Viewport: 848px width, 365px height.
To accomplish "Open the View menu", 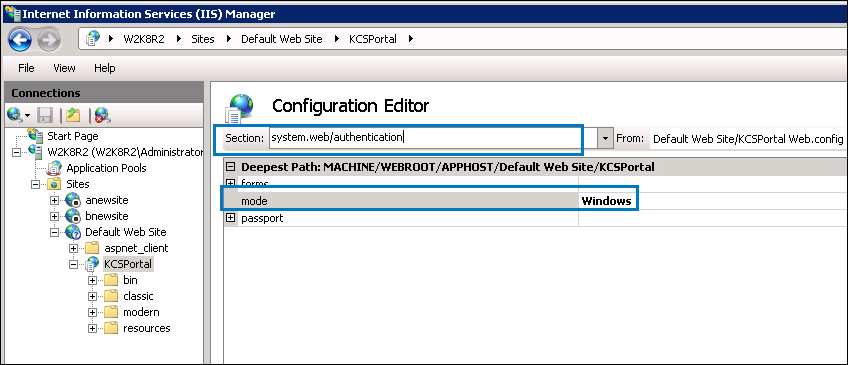I will (x=64, y=68).
